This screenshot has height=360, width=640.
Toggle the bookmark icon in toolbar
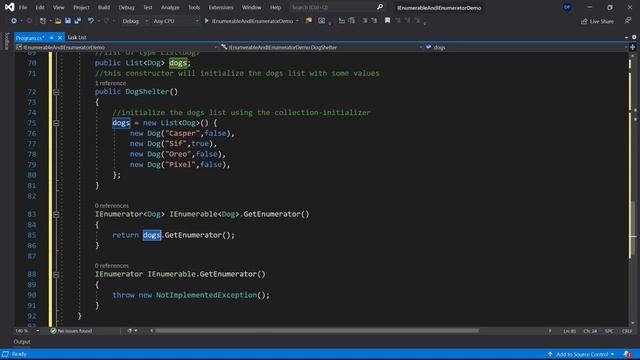point(387,20)
